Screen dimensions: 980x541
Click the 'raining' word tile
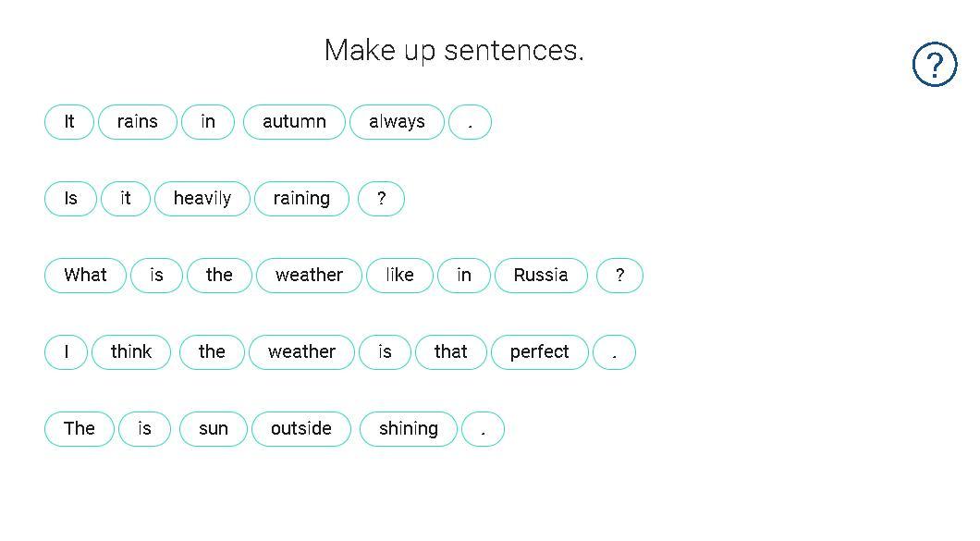(301, 199)
